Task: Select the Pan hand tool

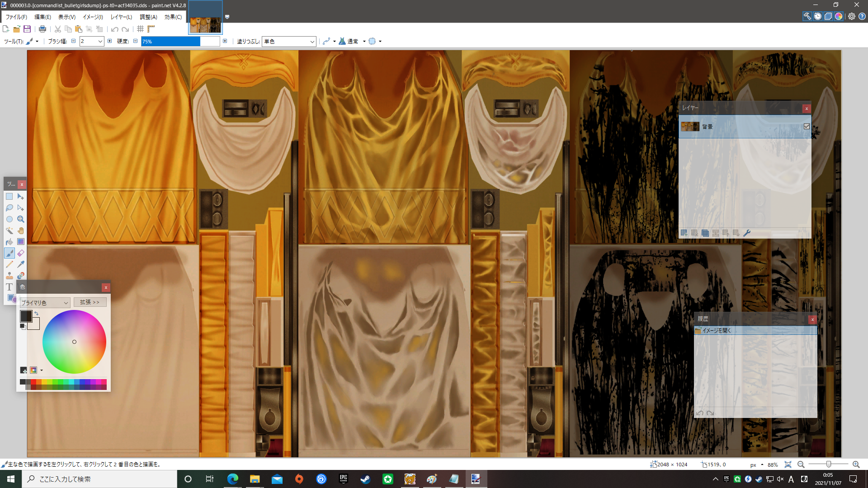Action: click(x=20, y=230)
